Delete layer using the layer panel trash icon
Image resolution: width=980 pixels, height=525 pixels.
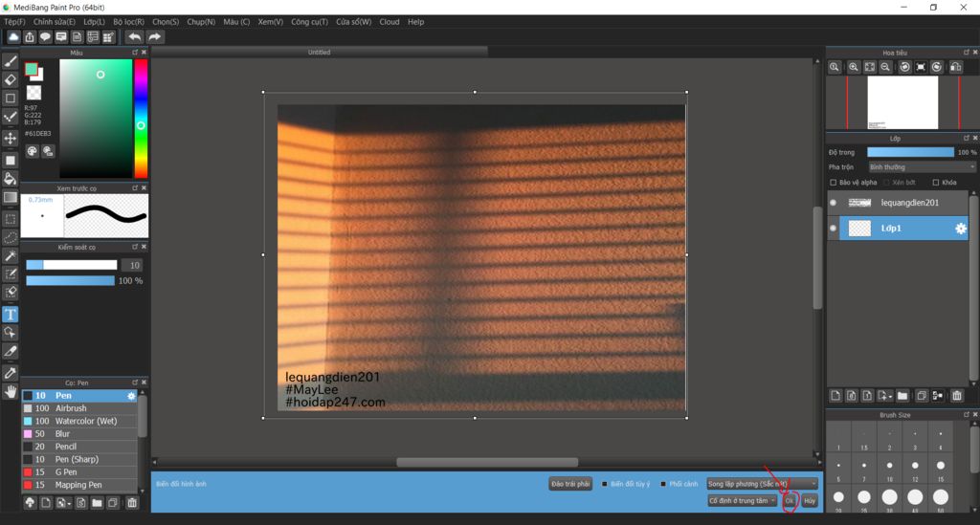pyautogui.click(x=957, y=395)
